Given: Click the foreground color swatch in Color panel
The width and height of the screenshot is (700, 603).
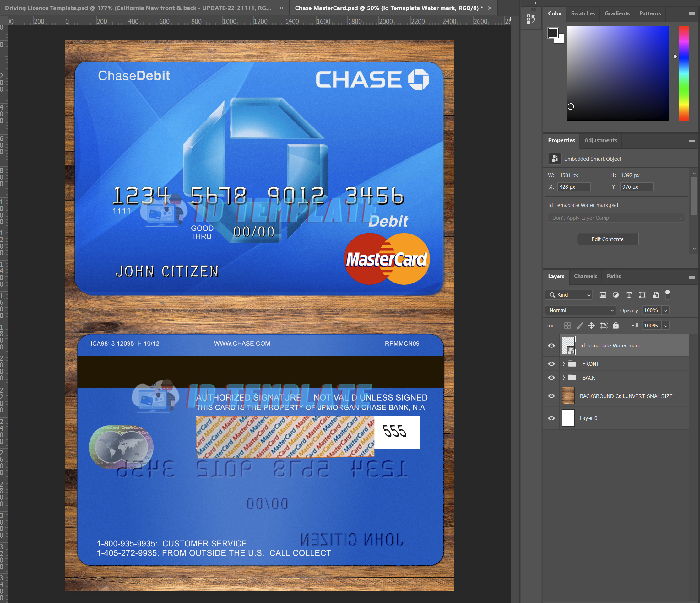Looking at the screenshot, I should (x=553, y=33).
